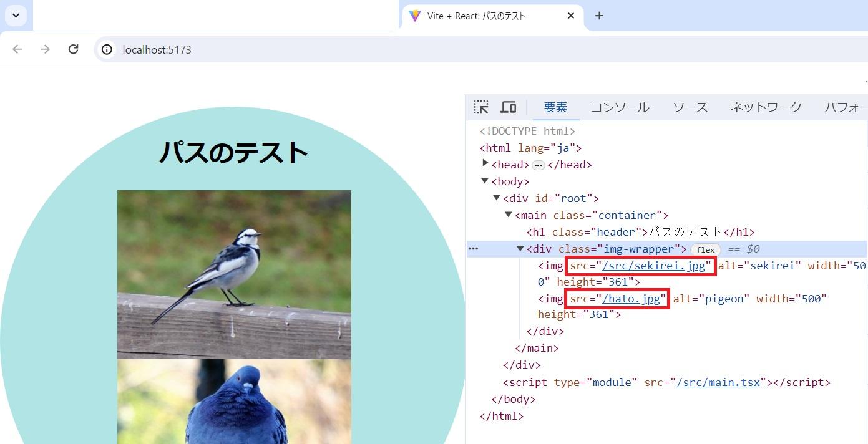Click the three-dot menu beside img-wrapper row

pos(474,249)
